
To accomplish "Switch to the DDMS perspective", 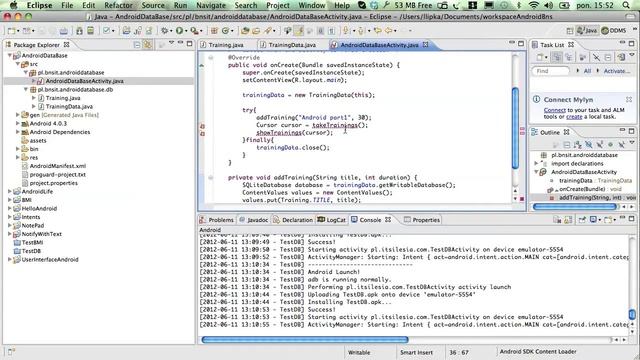I will [x=614, y=31].
